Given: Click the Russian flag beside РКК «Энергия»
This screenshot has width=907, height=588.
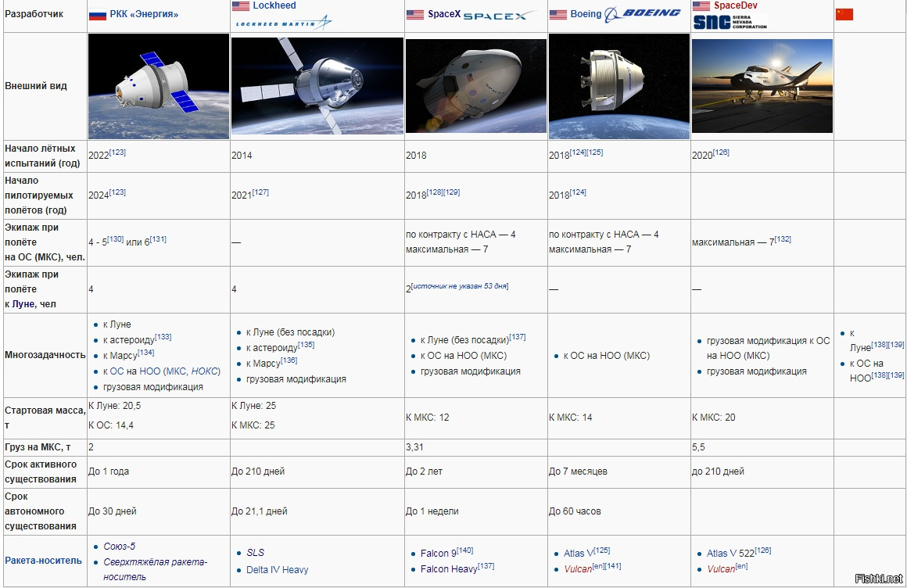Looking at the screenshot, I should coord(97,15).
